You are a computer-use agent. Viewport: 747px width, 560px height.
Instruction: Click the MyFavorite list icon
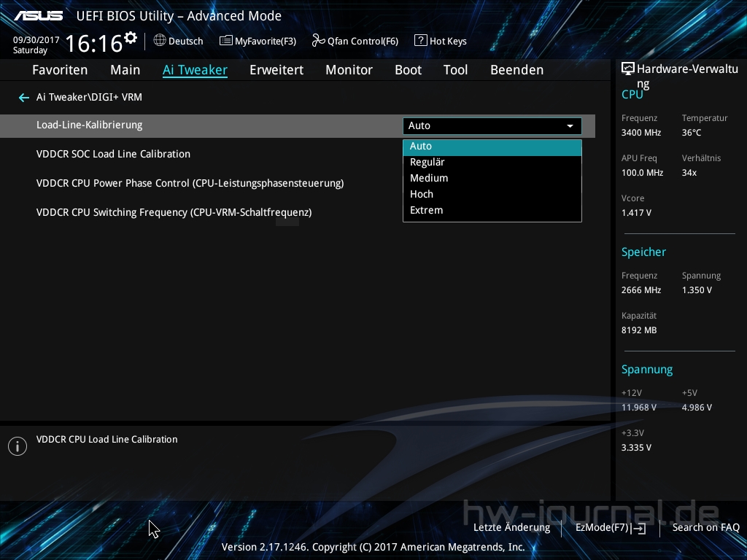[x=226, y=41]
